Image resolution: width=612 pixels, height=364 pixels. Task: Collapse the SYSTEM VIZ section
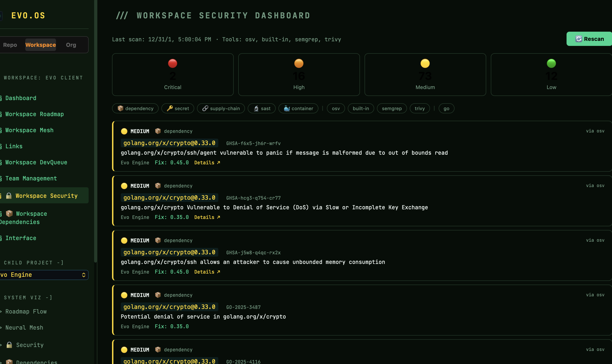[28, 297]
